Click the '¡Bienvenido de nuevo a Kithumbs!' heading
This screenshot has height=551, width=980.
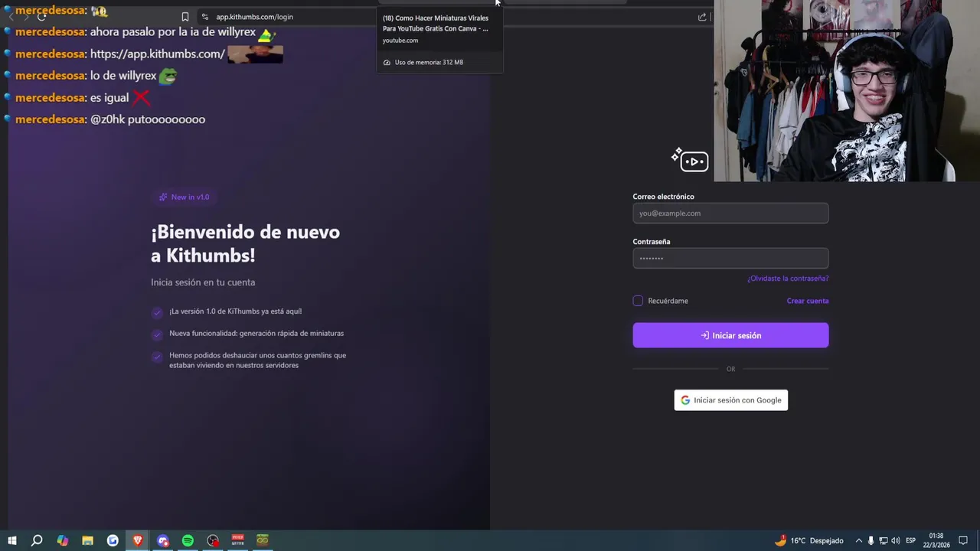tap(245, 243)
